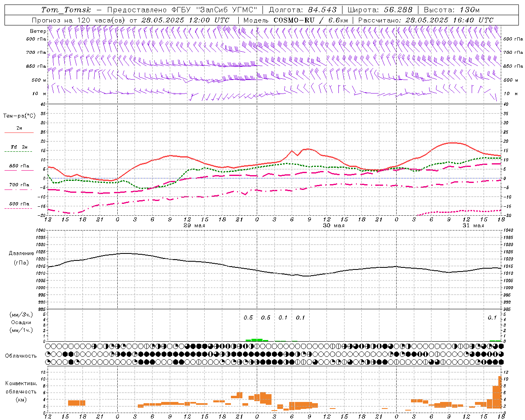Image resolution: width=525 pixels, height=420 pixels.
Task: Click the station name "Tom_Tomsk" in the header
Action: (66, 10)
